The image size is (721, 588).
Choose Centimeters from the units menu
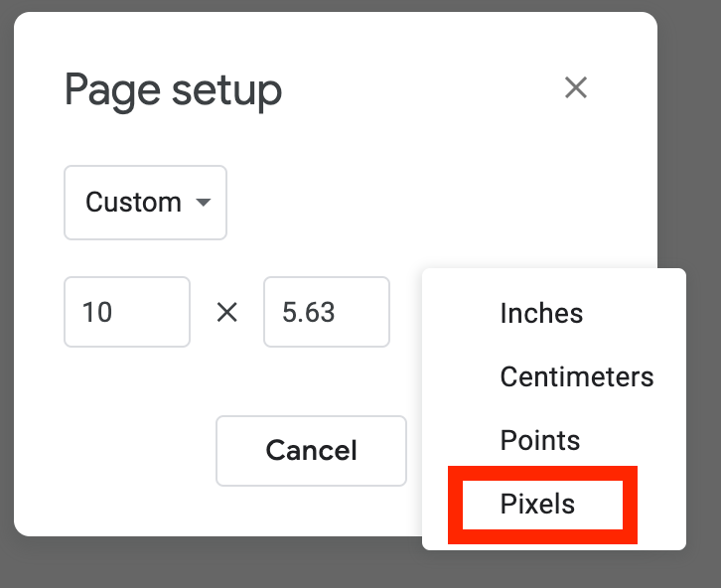coord(576,377)
